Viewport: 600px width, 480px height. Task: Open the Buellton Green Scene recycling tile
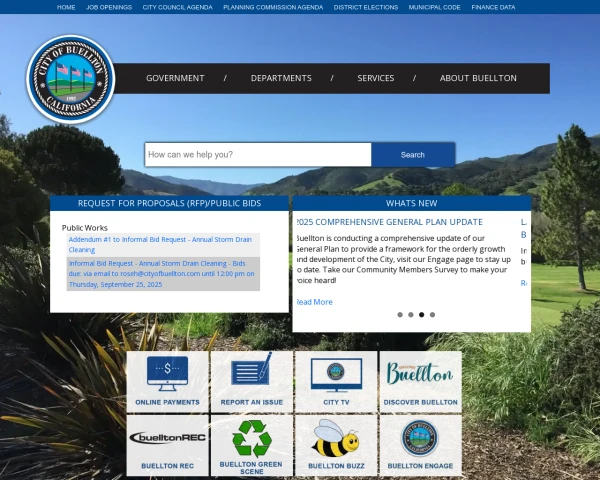click(x=252, y=446)
